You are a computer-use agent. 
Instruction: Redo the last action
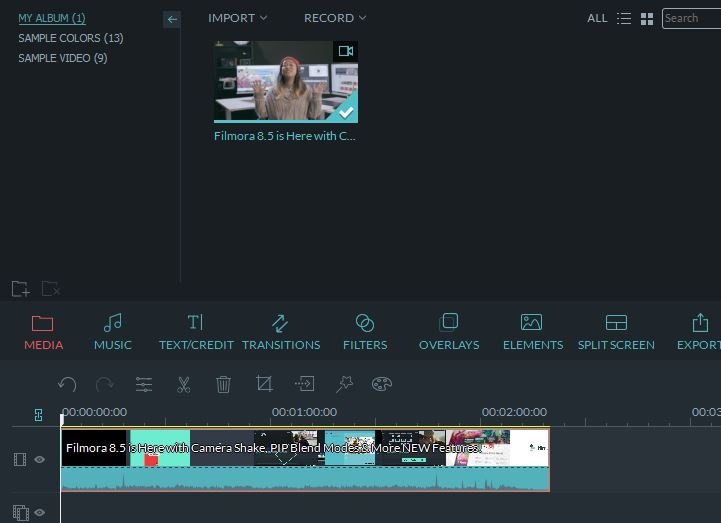(x=104, y=384)
